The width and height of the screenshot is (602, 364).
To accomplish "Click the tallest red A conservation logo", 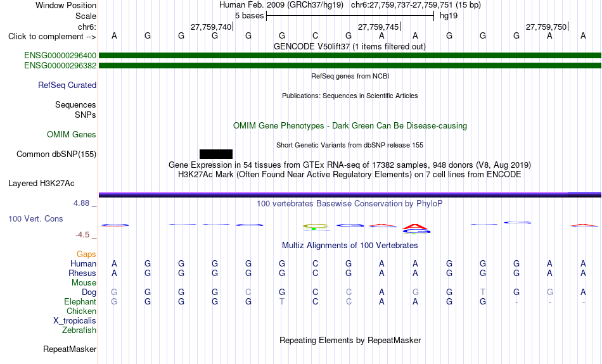I will coord(415,227).
